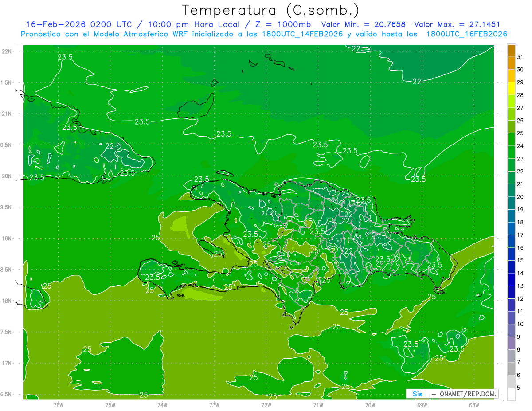Click the "74W" longitude axis label

pyautogui.click(x=162, y=405)
